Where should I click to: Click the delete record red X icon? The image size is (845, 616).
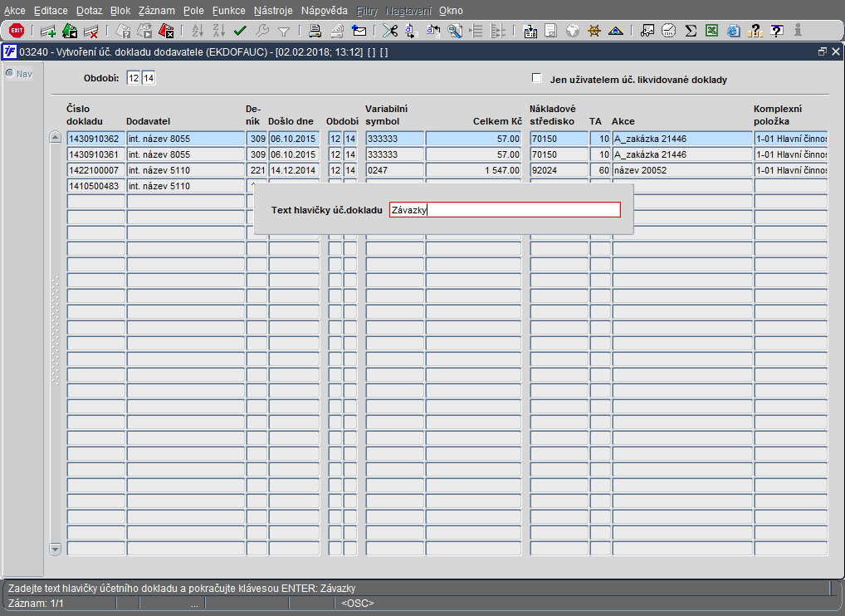coord(91,32)
